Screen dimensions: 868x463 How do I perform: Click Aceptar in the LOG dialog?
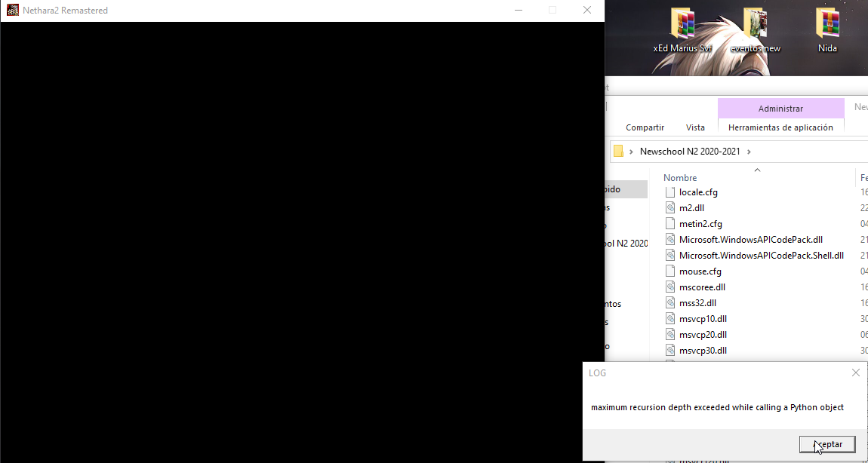827,444
